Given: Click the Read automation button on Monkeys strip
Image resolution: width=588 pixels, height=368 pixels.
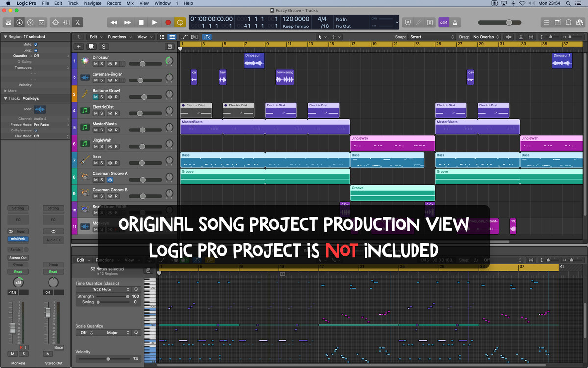Looking at the screenshot, I should pyautogui.click(x=18, y=272).
